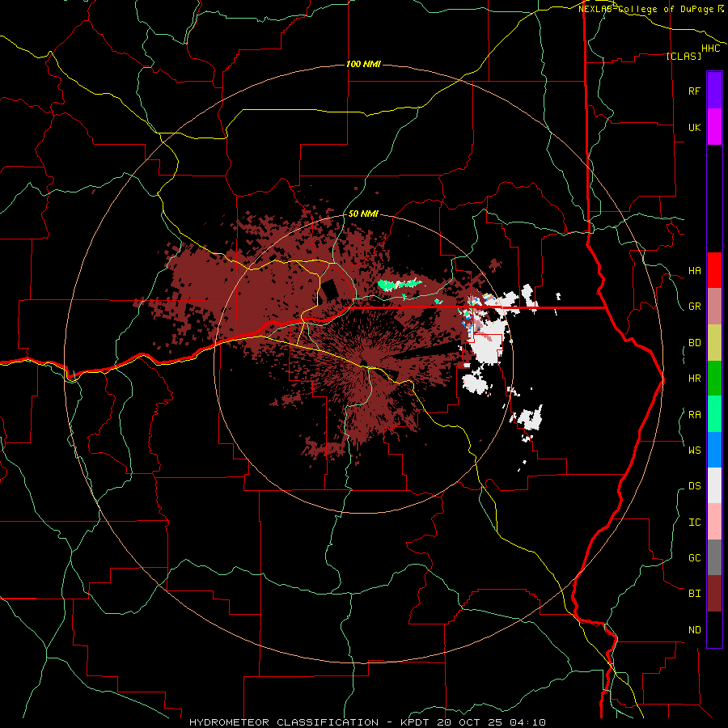Click the 'DS' legend label
Viewport: 728px width, 728px height.
point(694,485)
